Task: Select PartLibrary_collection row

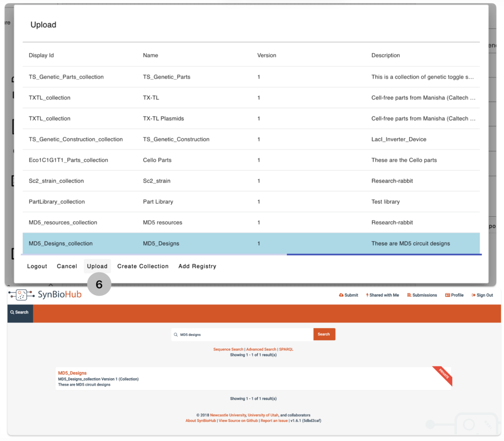Action: 251,202
